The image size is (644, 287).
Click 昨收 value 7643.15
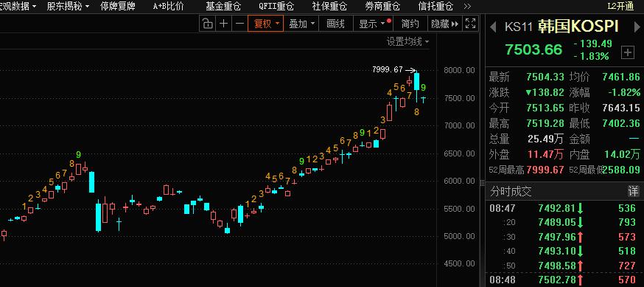[621, 108]
